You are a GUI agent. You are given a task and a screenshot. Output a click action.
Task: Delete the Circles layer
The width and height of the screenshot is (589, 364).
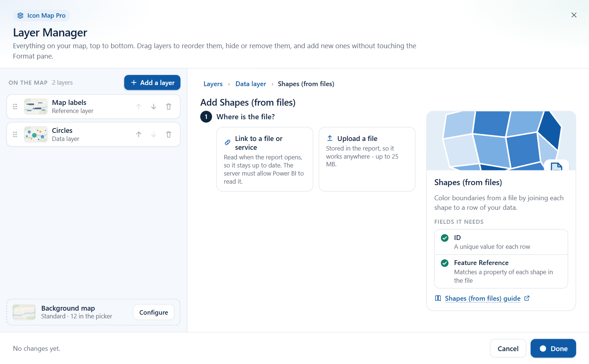coord(169,134)
